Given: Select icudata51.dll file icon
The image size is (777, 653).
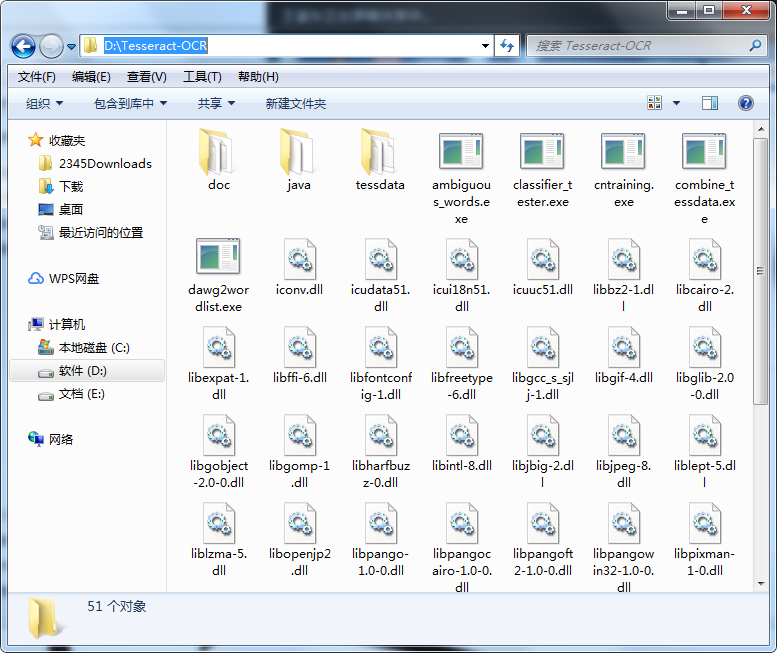Looking at the screenshot, I should (x=381, y=259).
